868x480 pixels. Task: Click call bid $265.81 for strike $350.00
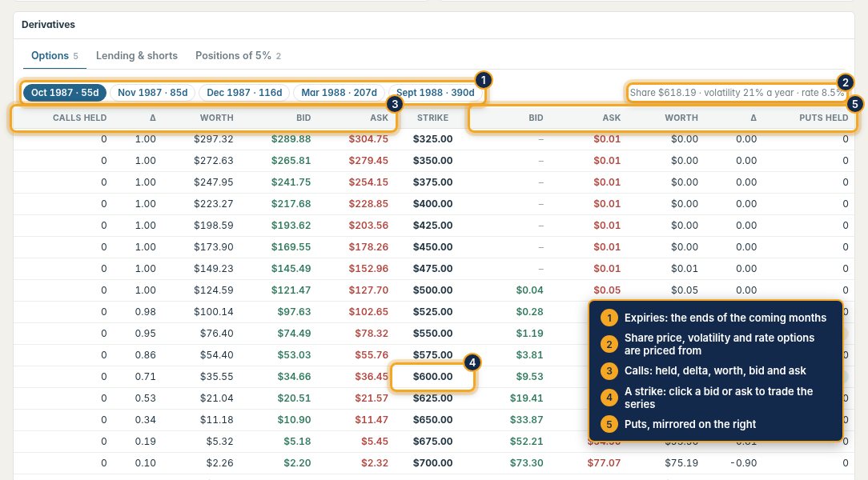coord(291,160)
